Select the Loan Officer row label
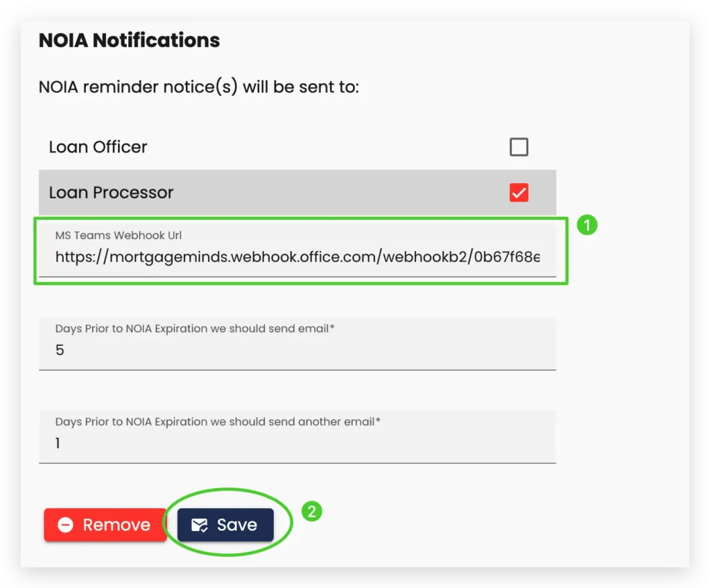 coord(98,147)
